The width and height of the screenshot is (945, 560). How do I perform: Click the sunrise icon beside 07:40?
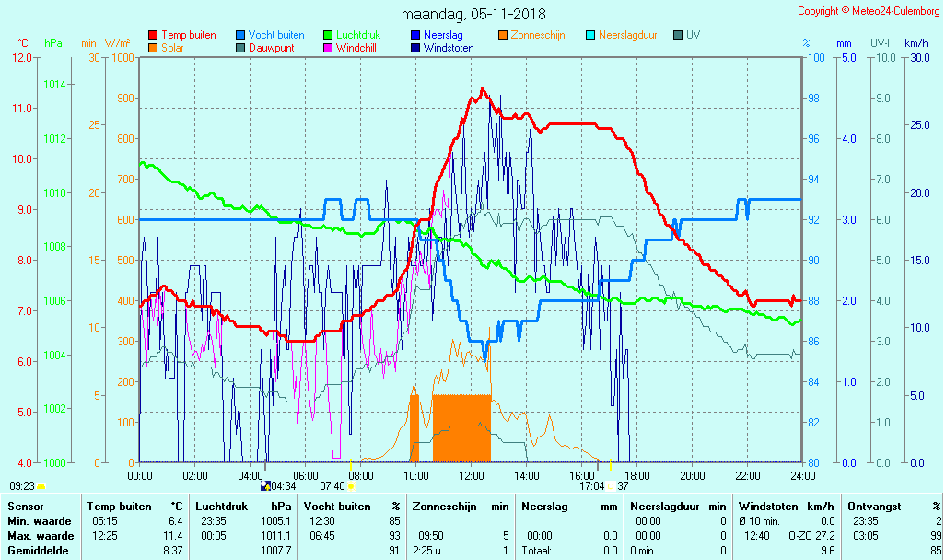click(351, 485)
